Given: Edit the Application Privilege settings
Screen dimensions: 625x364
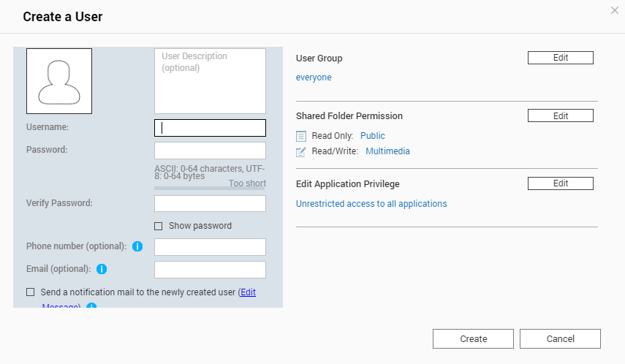Looking at the screenshot, I should tap(560, 183).
